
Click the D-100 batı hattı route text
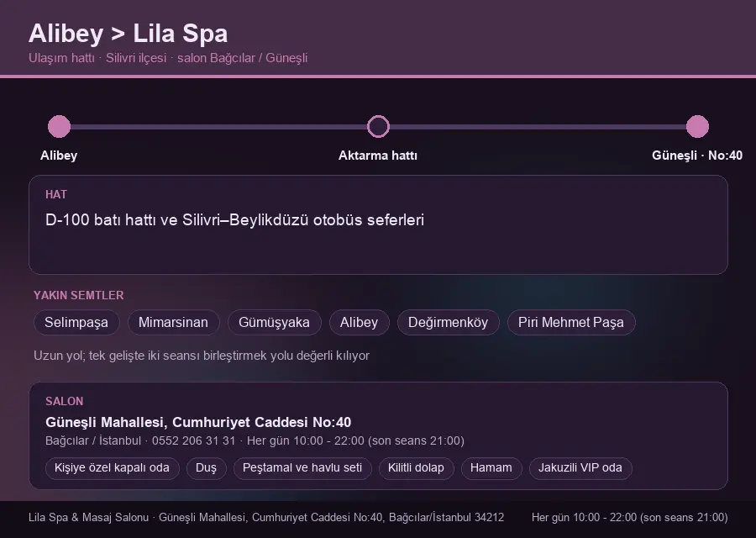point(235,220)
